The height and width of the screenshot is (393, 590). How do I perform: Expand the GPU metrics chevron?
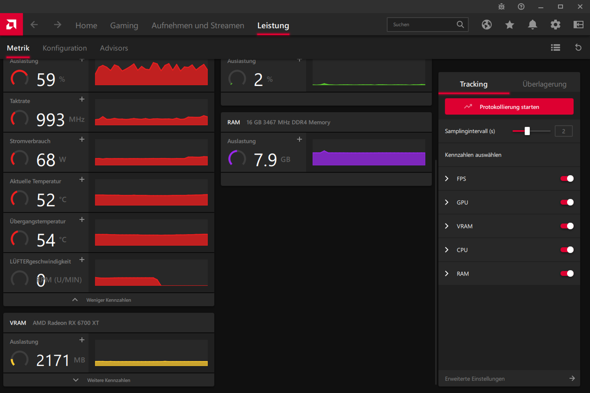click(447, 202)
